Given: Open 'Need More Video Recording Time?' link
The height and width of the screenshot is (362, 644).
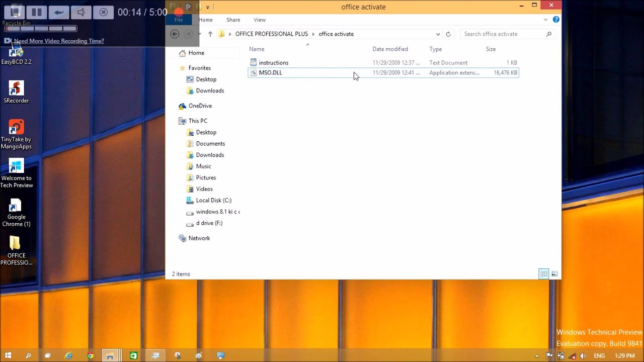Looking at the screenshot, I should click(59, 41).
